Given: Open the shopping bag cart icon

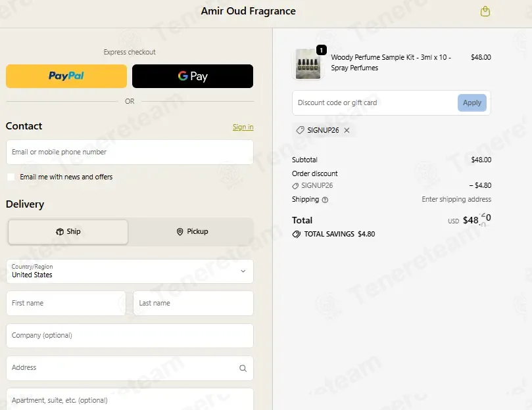Looking at the screenshot, I should (x=485, y=12).
